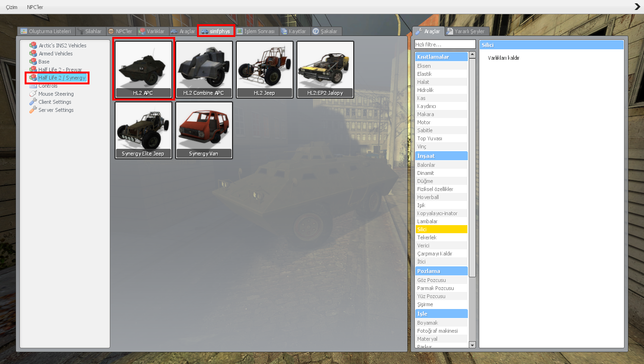Open the Çizim menu

pyautogui.click(x=12, y=7)
